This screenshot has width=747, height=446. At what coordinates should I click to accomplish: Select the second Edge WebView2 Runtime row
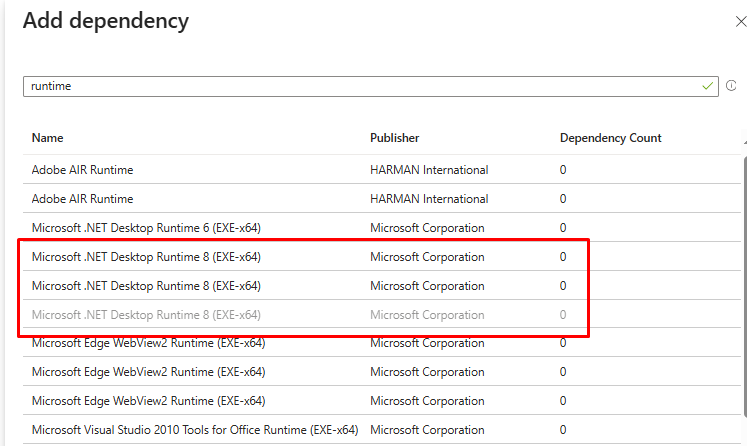pyautogui.click(x=148, y=373)
